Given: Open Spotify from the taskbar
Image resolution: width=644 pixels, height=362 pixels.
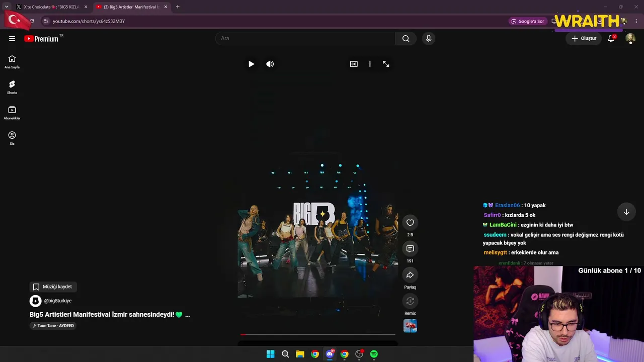Looking at the screenshot, I should pyautogui.click(x=374, y=354).
